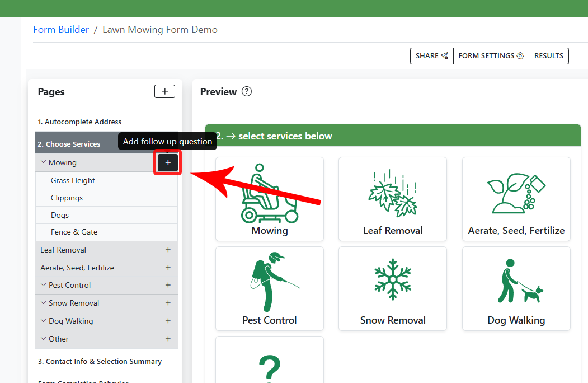Select the Aerate, Seed, Fertilize row in Pages

pos(106,268)
